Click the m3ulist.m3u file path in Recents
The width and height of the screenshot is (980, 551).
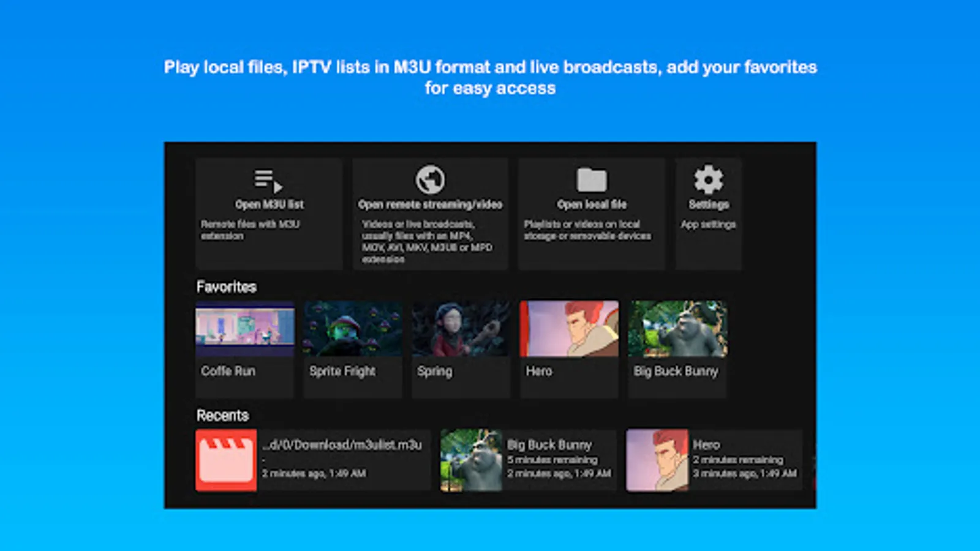pos(342,445)
